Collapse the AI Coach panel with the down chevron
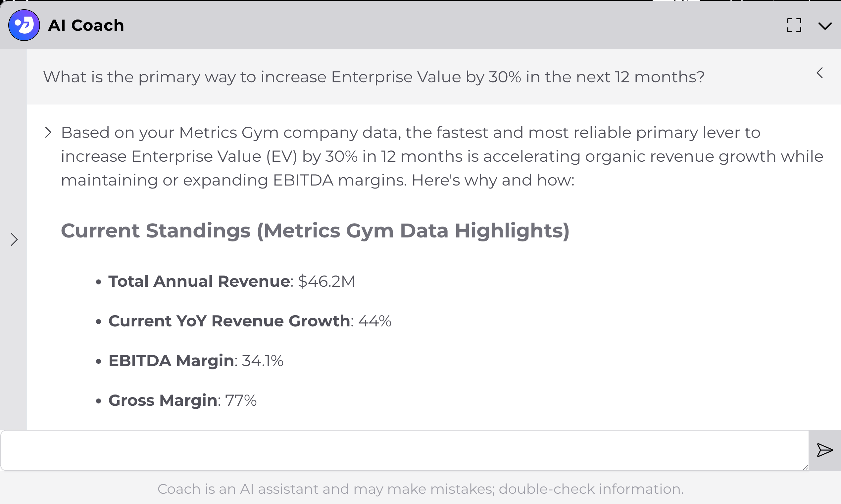The width and height of the screenshot is (841, 504). pos(825,26)
